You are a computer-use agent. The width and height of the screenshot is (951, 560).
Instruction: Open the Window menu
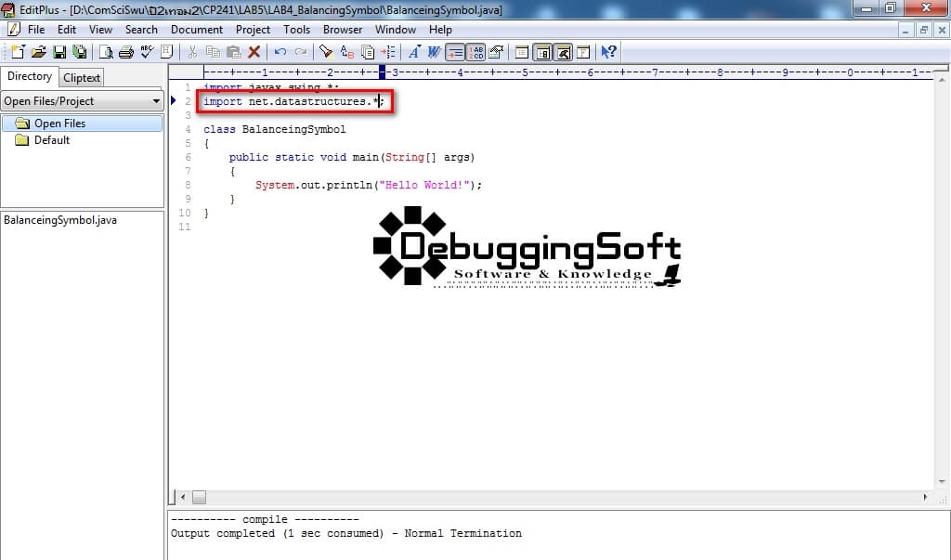click(x=396, y=30)
